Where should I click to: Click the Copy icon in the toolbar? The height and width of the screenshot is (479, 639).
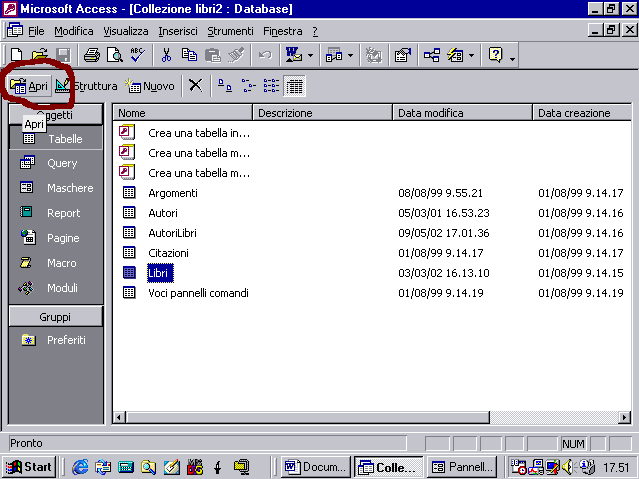click(189, 55)
